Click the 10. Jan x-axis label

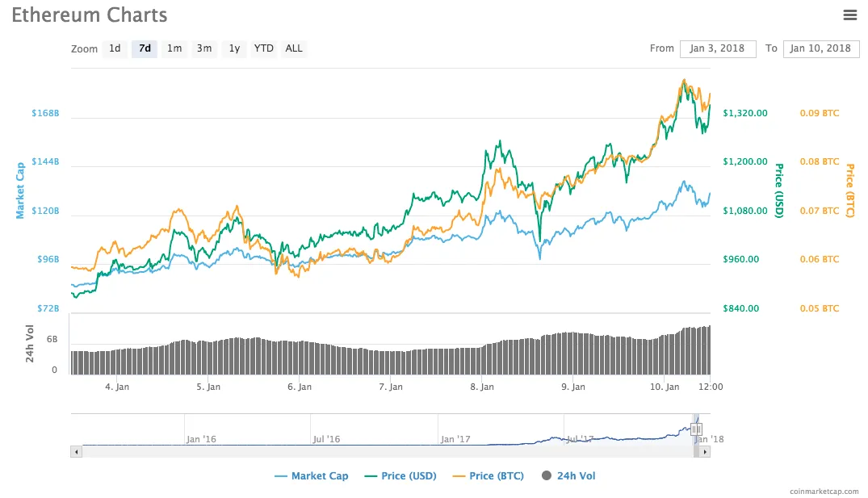(x=665, y=387)
